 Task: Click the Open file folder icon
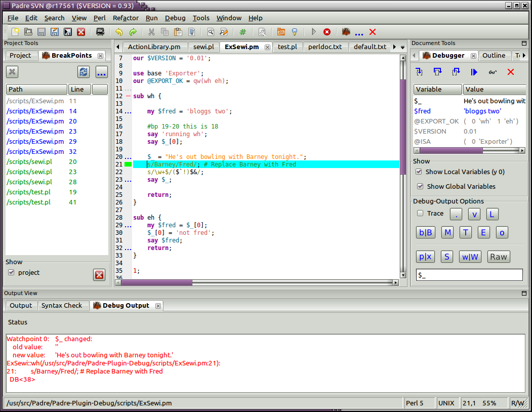(28, 32)
